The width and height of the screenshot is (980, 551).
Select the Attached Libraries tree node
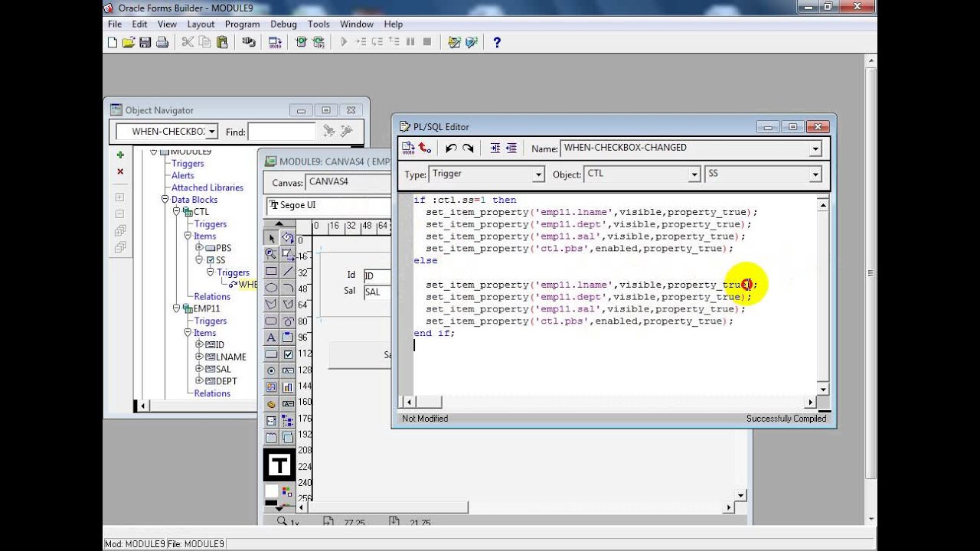pyautogui.click(x=207, y=187)
